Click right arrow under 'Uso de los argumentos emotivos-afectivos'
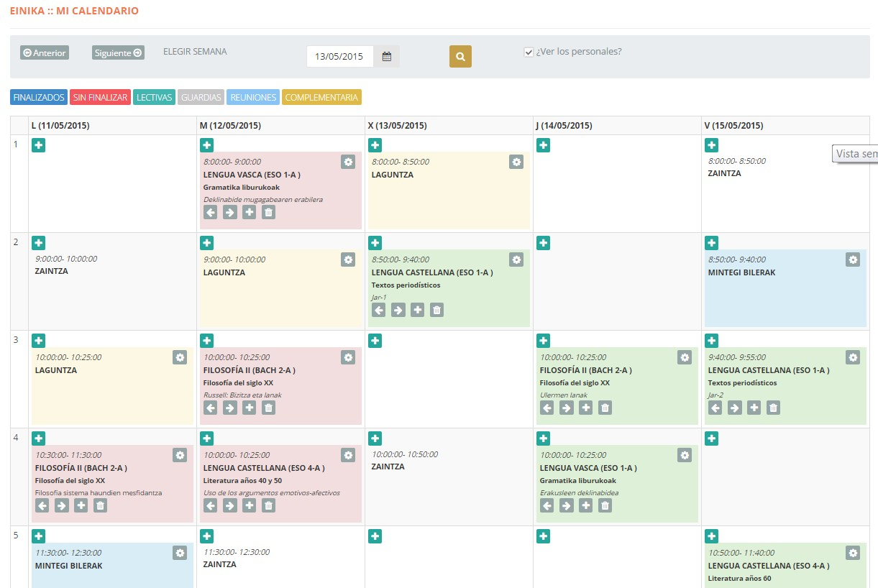 (x=230, y=505)
